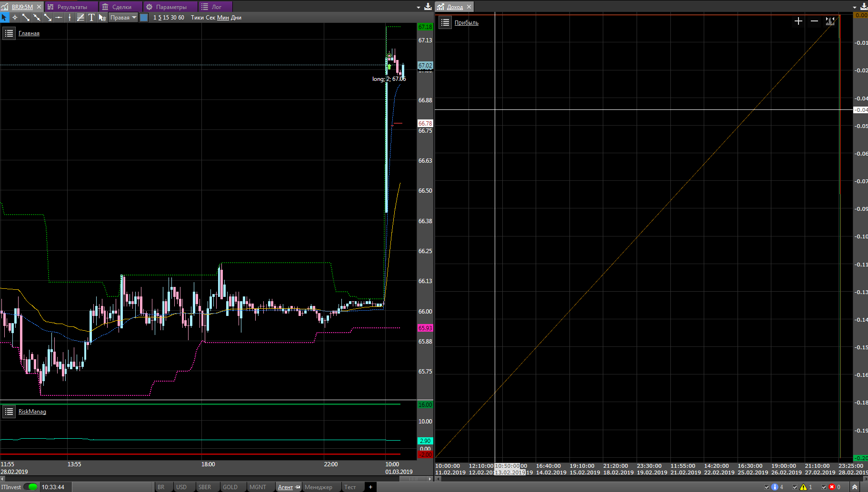Set the interval to 60
This screenshot has width=868, height=492.
(181, 18)
